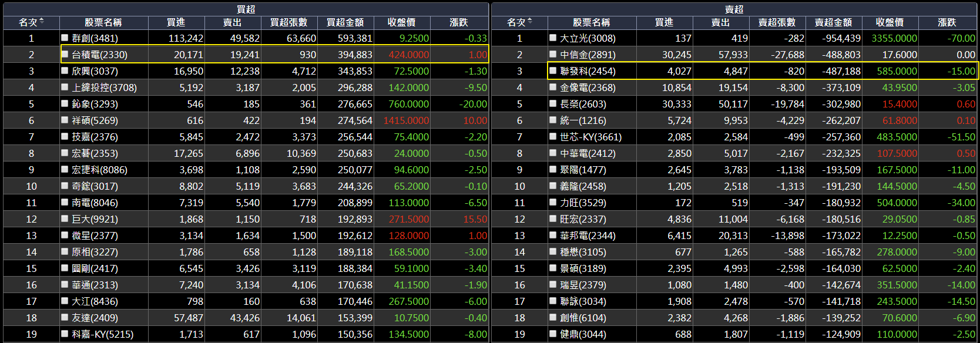Open stock 宏碁(2353)
The height and width of the screenshot is (343, 980).
coord(95,153)
